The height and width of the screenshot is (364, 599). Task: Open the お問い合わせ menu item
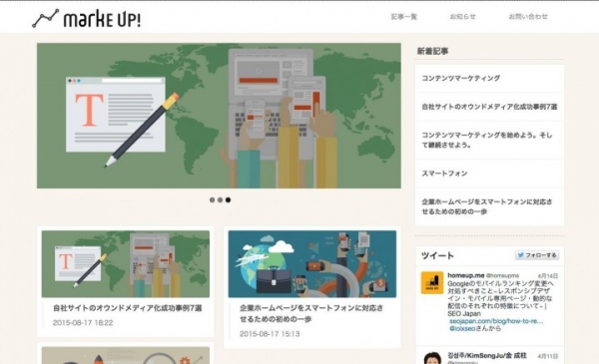528,16
